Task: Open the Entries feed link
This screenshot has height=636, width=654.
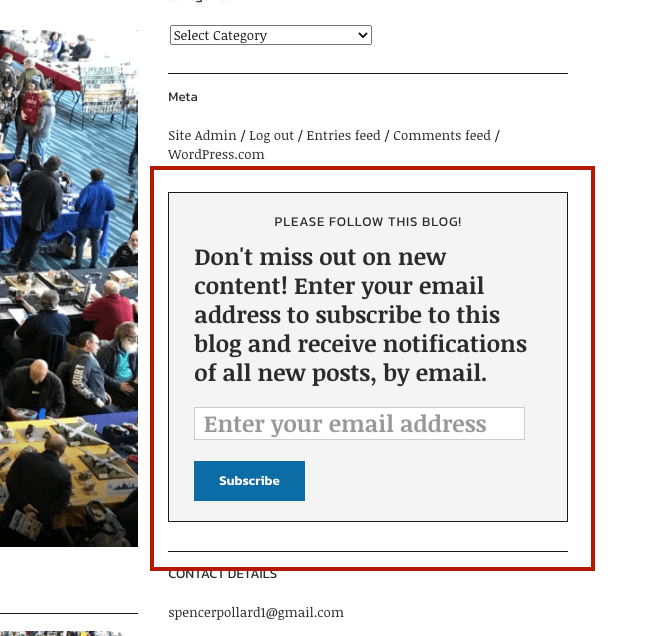Action: [x=343, y=136]
